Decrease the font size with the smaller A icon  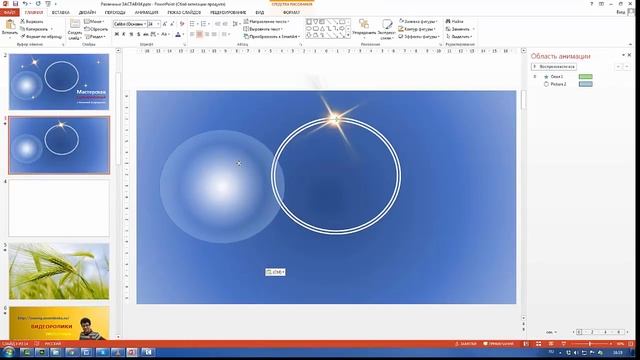(x=172, y=24)
